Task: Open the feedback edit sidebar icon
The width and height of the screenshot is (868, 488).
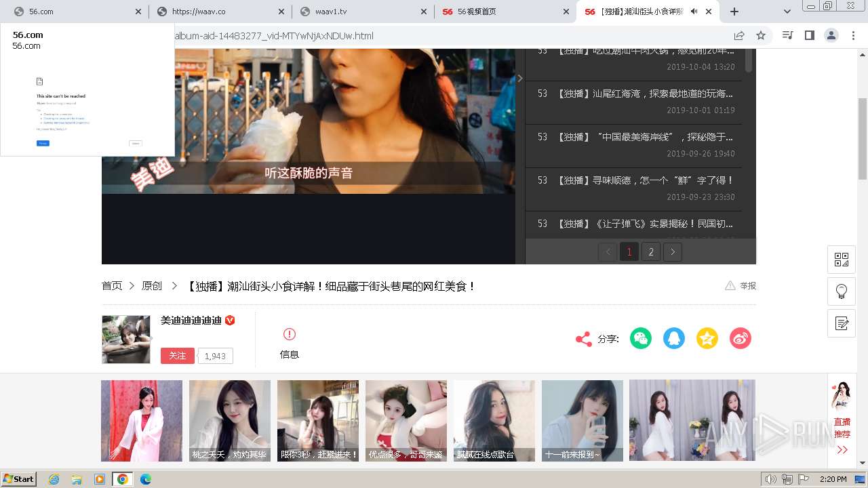Action: [842, 323]
